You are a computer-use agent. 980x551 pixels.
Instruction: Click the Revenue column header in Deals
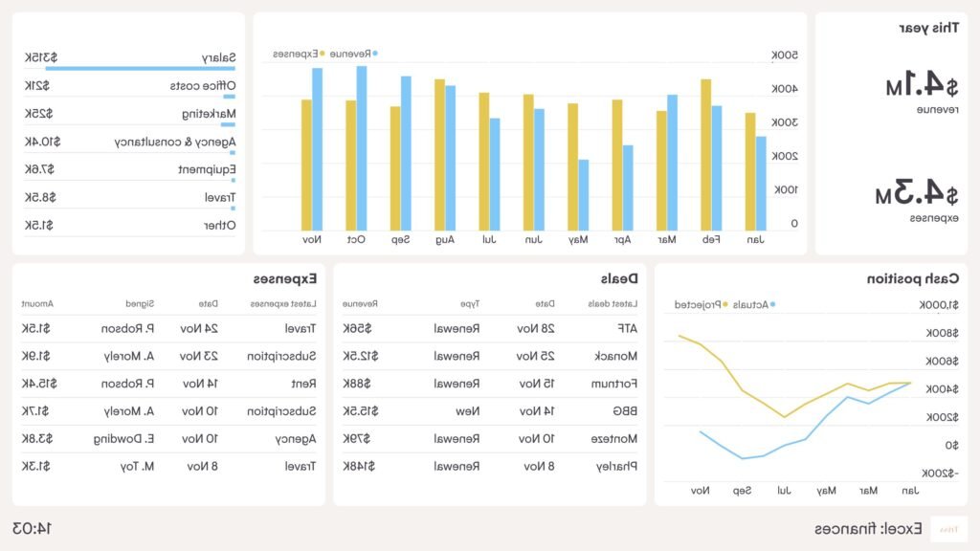coord(360,304)
